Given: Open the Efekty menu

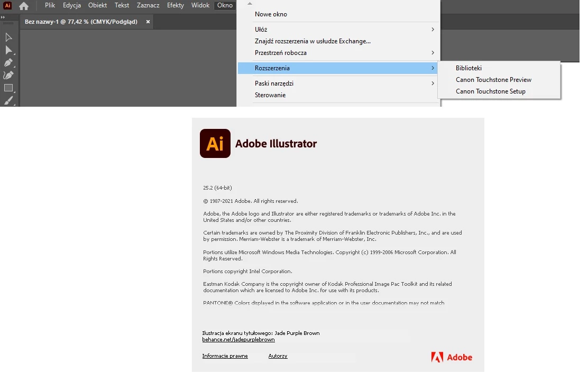Looking at the screenshot, I should (176, 5).
